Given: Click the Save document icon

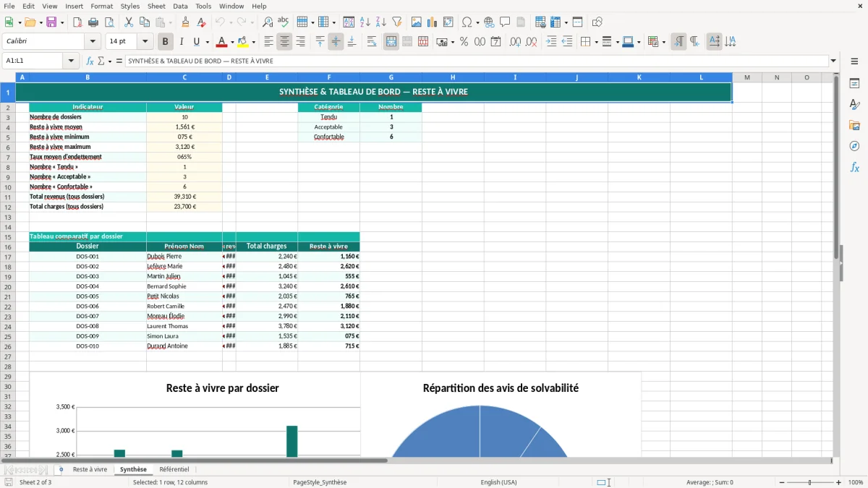Looking at the screenshot, I should pos(51,22).
